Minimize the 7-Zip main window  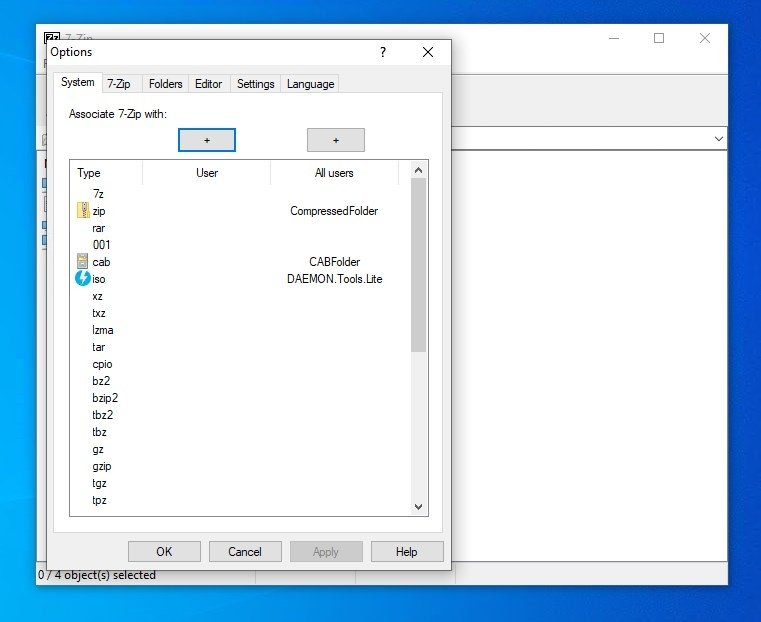pos(614,38)
